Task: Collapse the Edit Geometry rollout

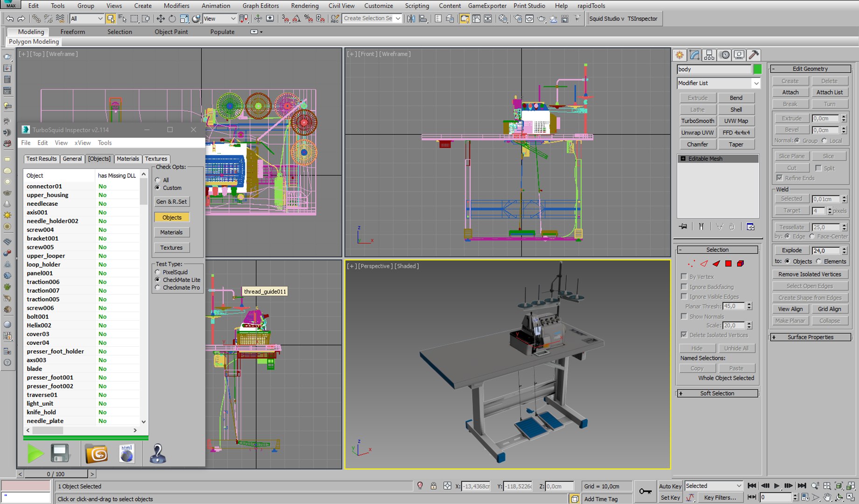Action: [x=810, y=69]
